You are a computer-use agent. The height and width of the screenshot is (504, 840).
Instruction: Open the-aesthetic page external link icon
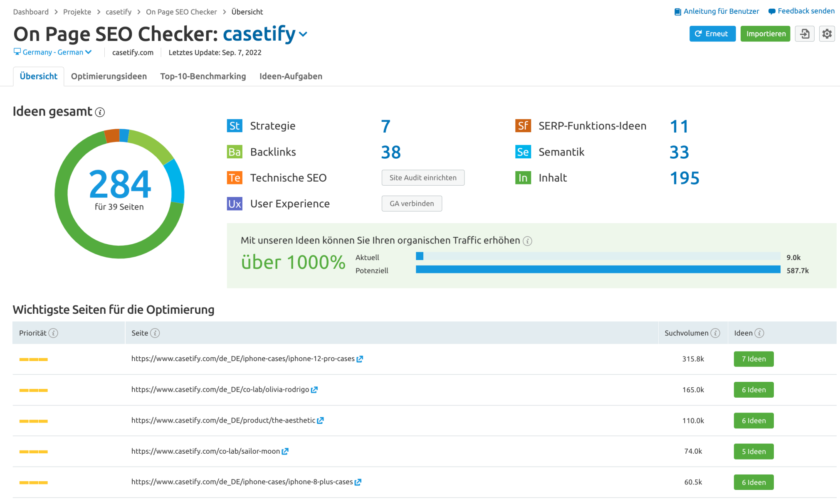pyautogui.click(x=320, y=420)
